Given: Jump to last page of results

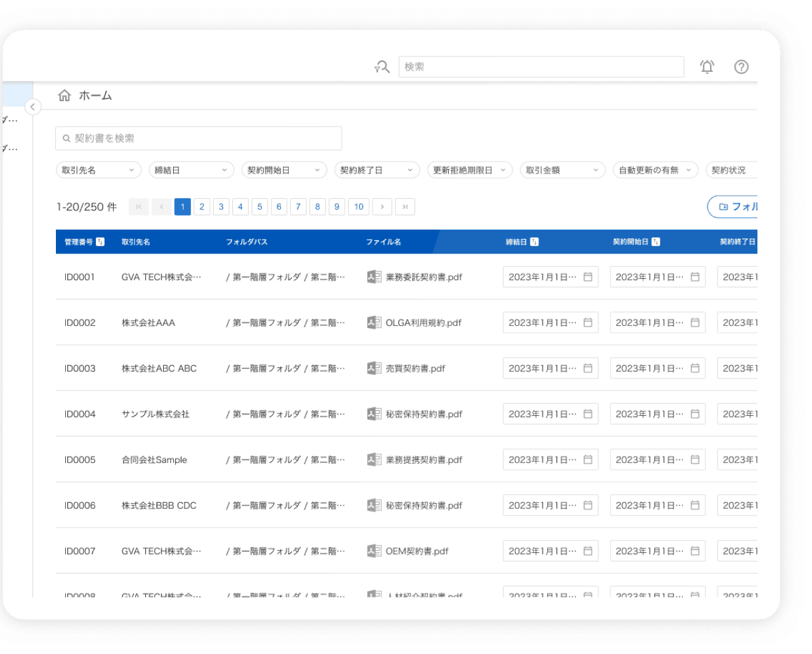Looking at the screenshot, I should 405,207.
